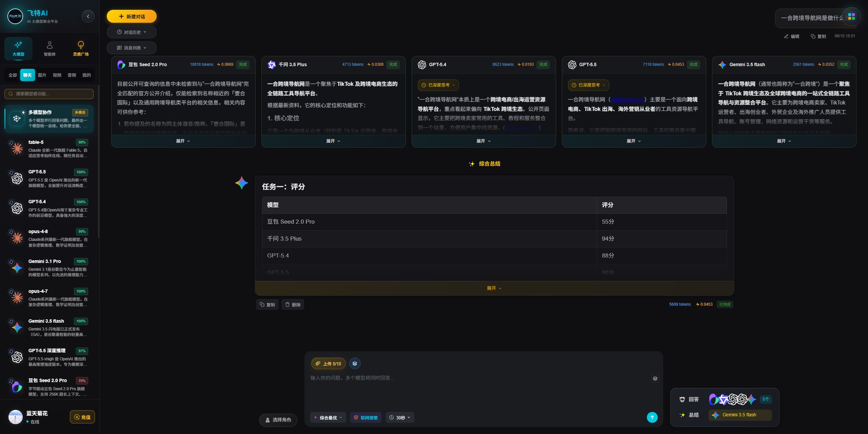
Task: Open the 灵感广场 tab
Action: pyautogui.click(x=81, y=49)
